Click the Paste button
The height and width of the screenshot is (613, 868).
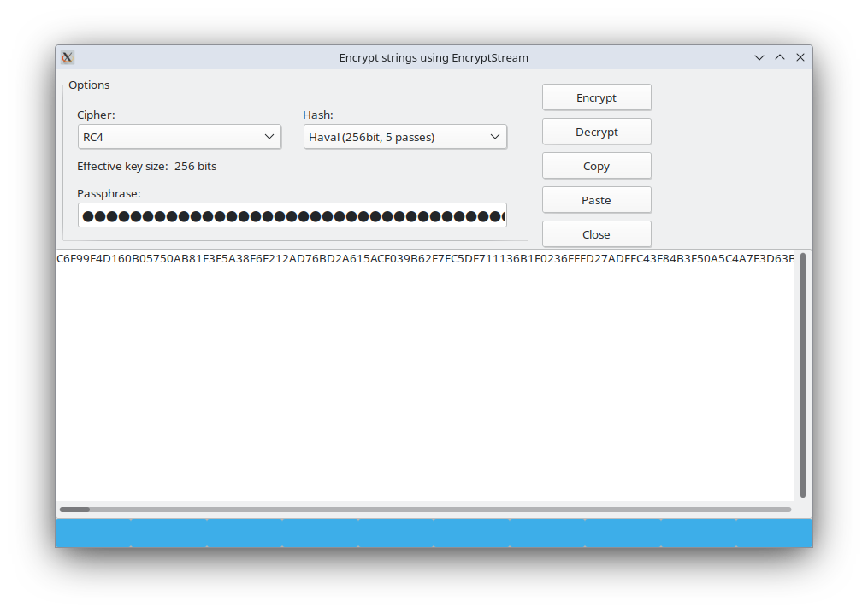pyautogui.click(x=597, y=200)
